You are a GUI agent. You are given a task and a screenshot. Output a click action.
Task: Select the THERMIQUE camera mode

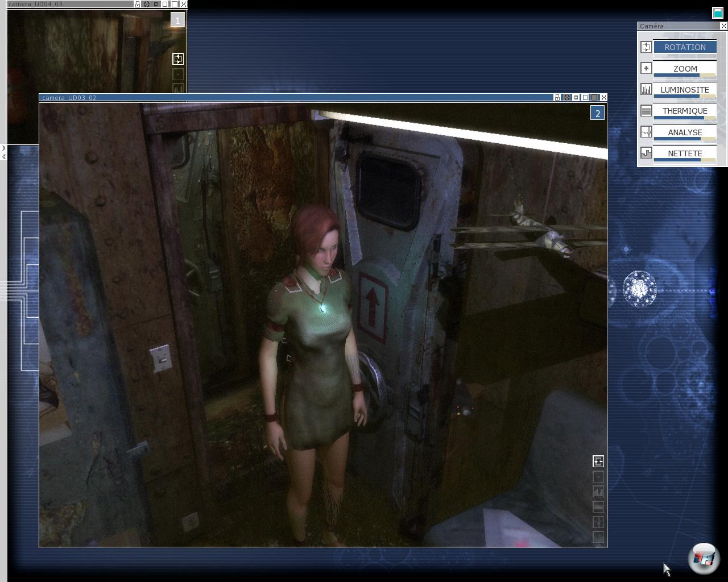[685, 111]
